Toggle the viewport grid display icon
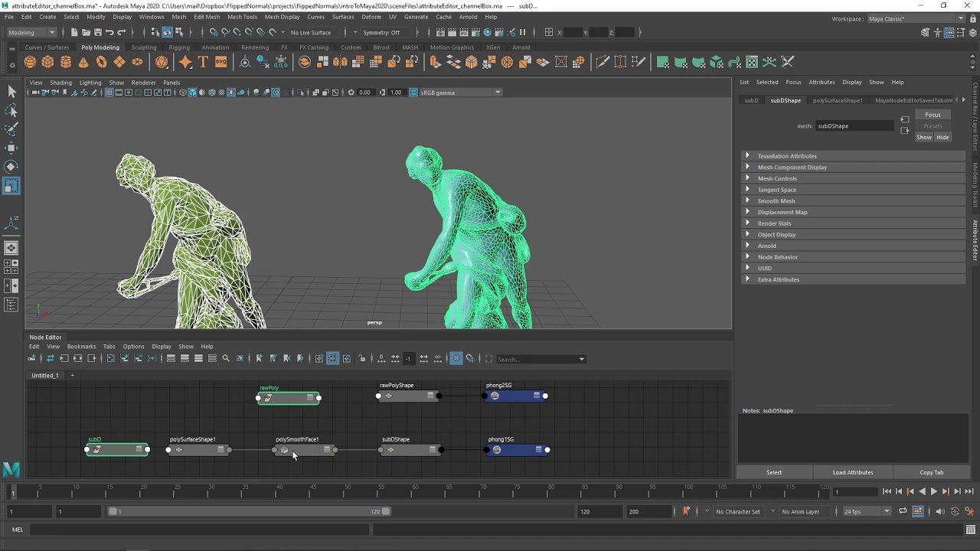The image size is (980, 551). [109, 93]
